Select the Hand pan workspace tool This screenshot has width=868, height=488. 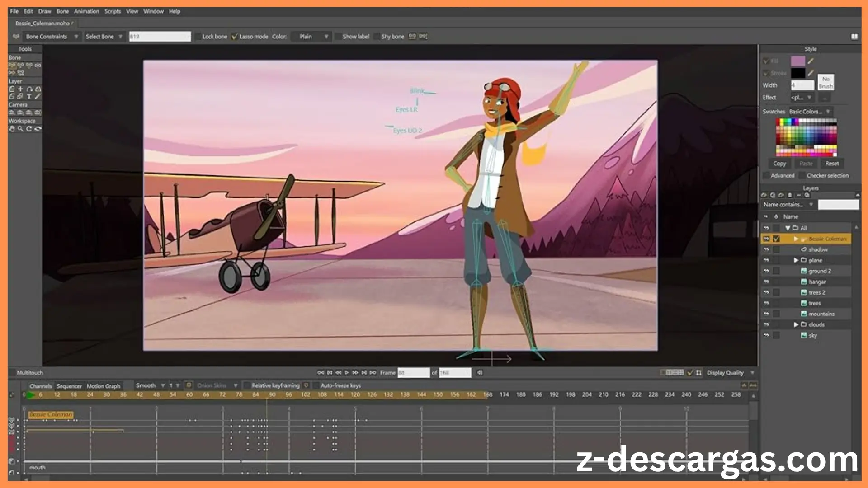pyautogui.click(x=12, y=129)
